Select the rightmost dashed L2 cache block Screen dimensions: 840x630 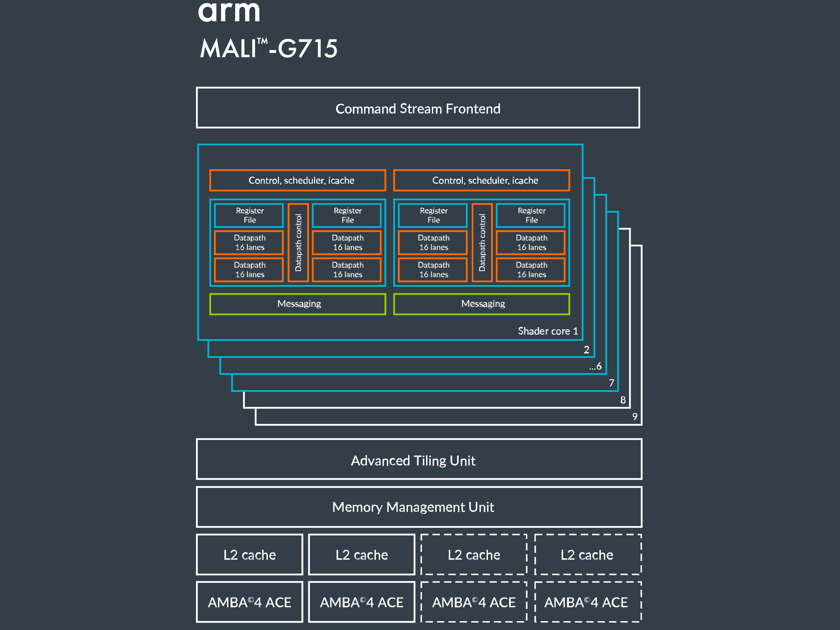(x=588, y=555)
